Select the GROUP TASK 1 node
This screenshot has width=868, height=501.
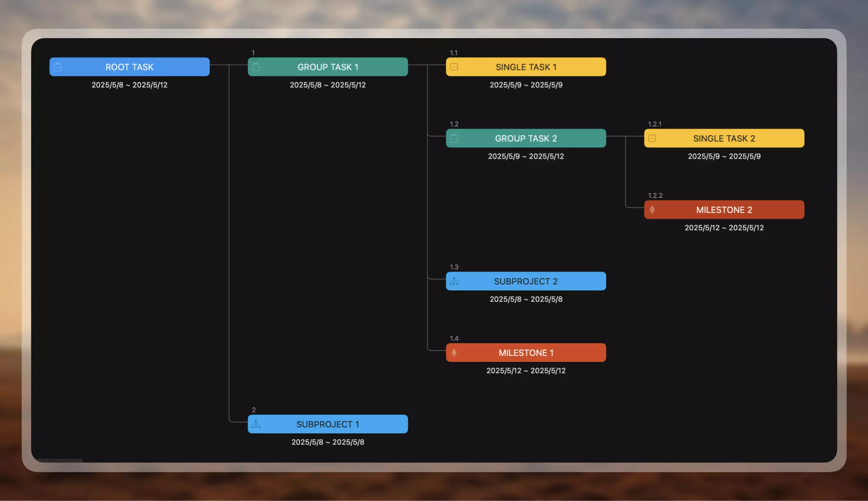click(328, 67)
